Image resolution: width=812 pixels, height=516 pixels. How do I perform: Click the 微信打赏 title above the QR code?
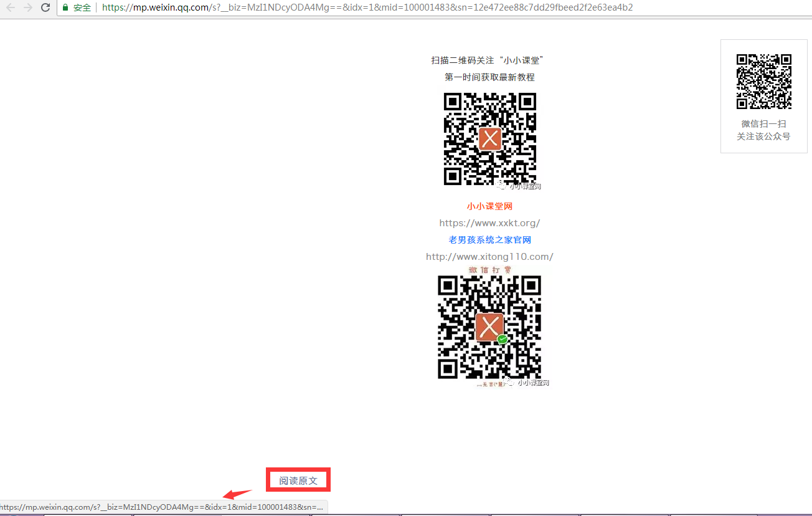click(490, 270)
